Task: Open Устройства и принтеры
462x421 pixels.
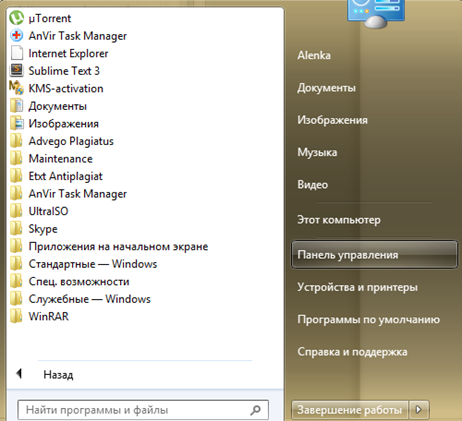Action: 357,287
